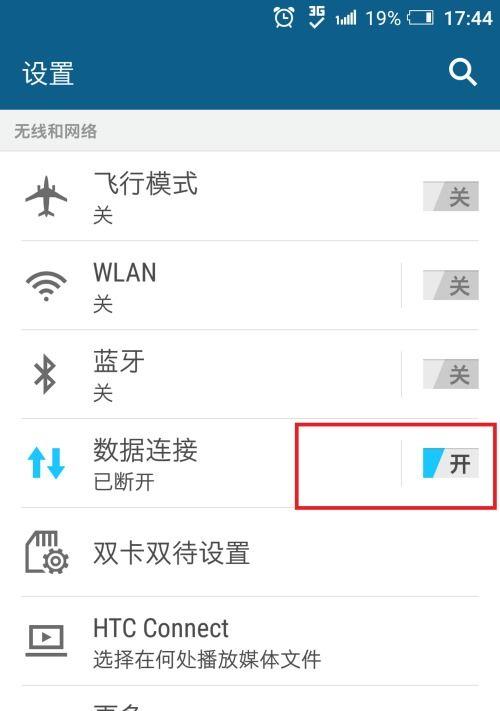500x711 pixels.
Task: Enable the Bluetooth (蓝牙) switch
Action: [451, 374]
